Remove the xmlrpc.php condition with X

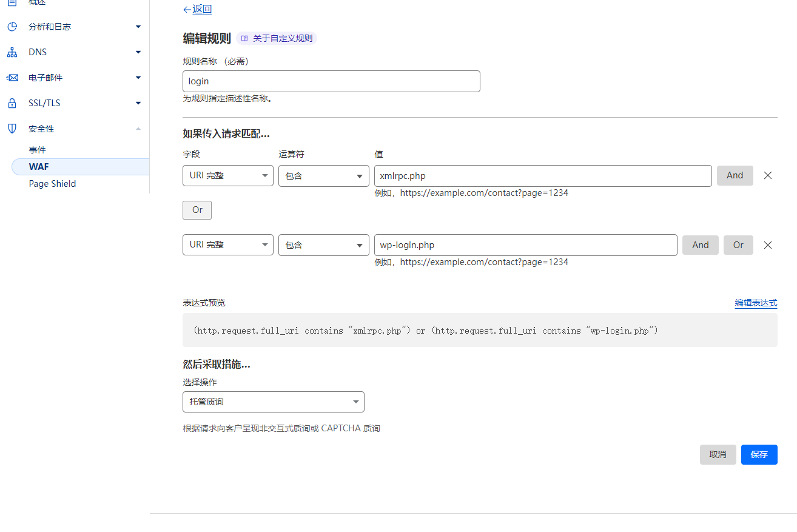click(x=768, y=175)
